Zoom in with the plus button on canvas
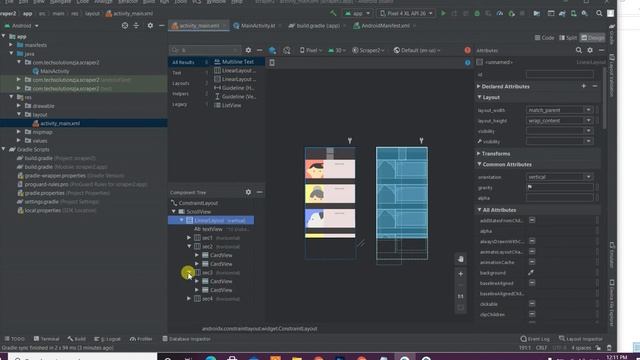 point(460,274)
